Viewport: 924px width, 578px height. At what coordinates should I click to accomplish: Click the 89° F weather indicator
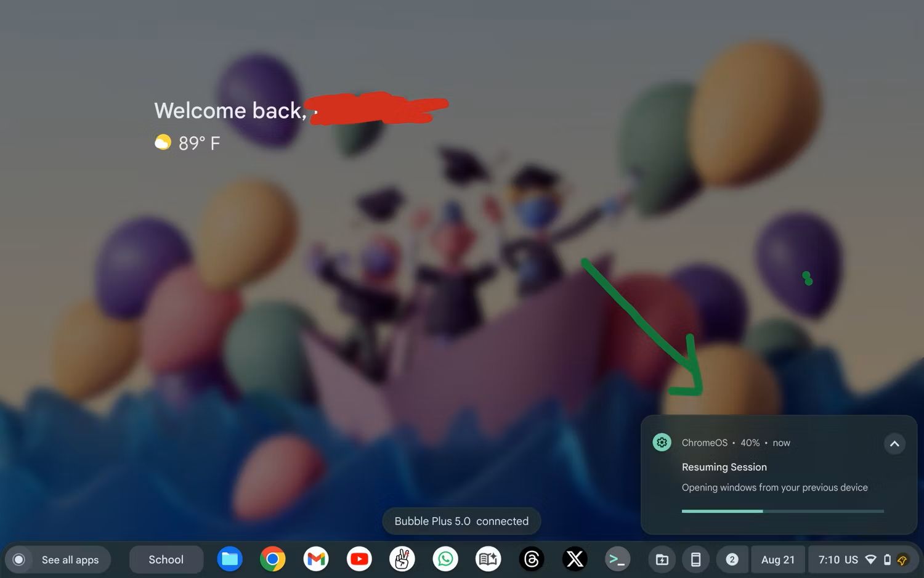188,143
